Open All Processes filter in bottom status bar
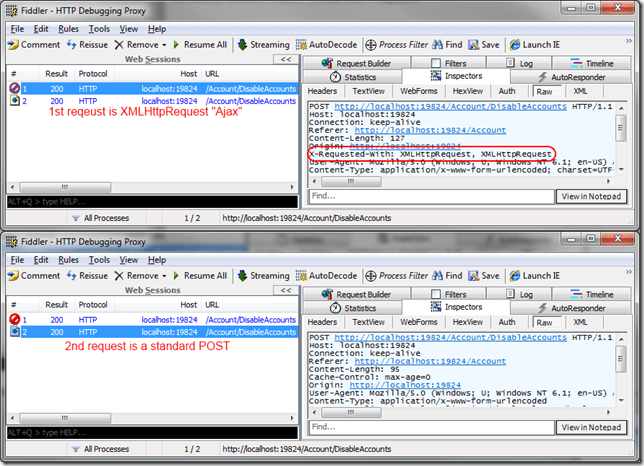Image resolution: width=644 pixels, height=466 pixels. pos(100,449)
